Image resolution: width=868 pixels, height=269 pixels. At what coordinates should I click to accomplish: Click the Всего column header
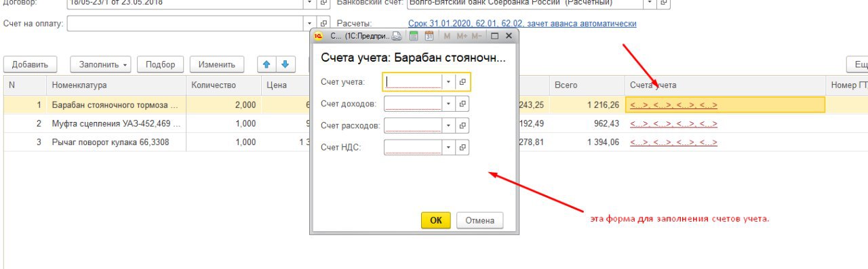coord(587,85)
